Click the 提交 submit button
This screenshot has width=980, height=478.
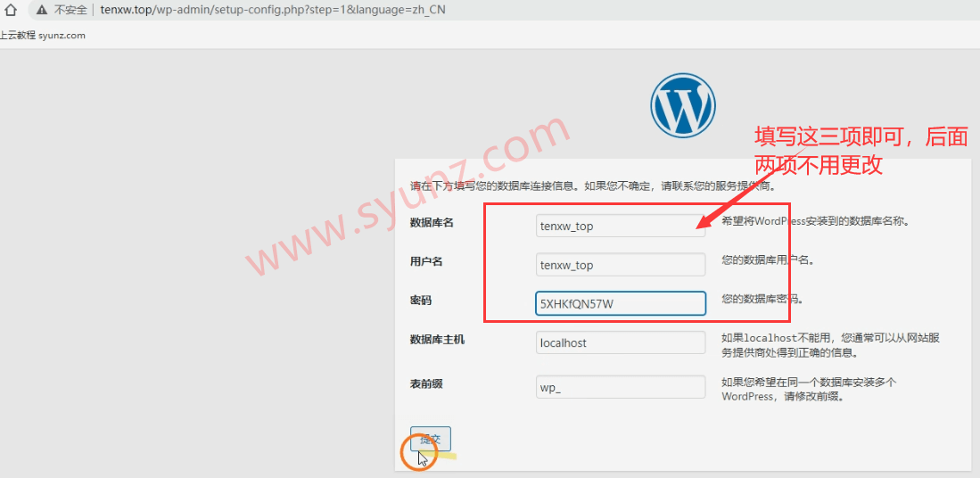(x=431, y=439)
